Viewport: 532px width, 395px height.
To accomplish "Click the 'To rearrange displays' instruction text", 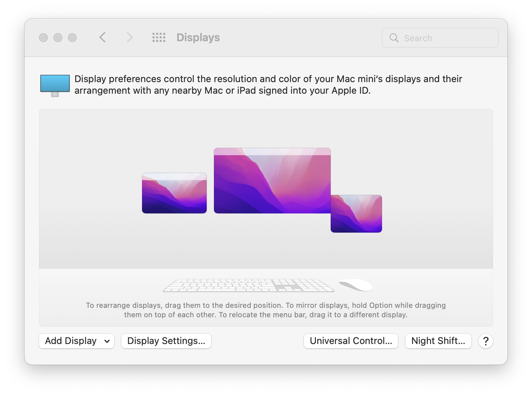I will (266, 310).
